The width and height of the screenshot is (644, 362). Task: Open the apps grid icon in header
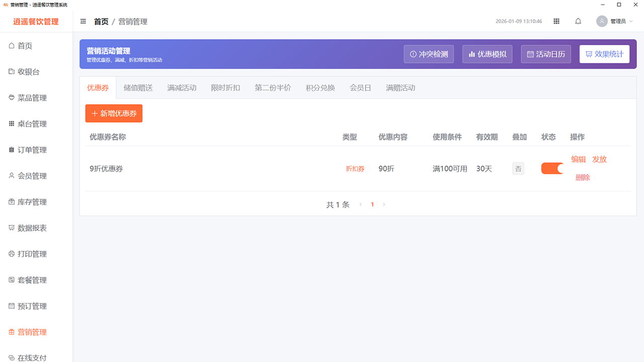(x=556, y=21)
